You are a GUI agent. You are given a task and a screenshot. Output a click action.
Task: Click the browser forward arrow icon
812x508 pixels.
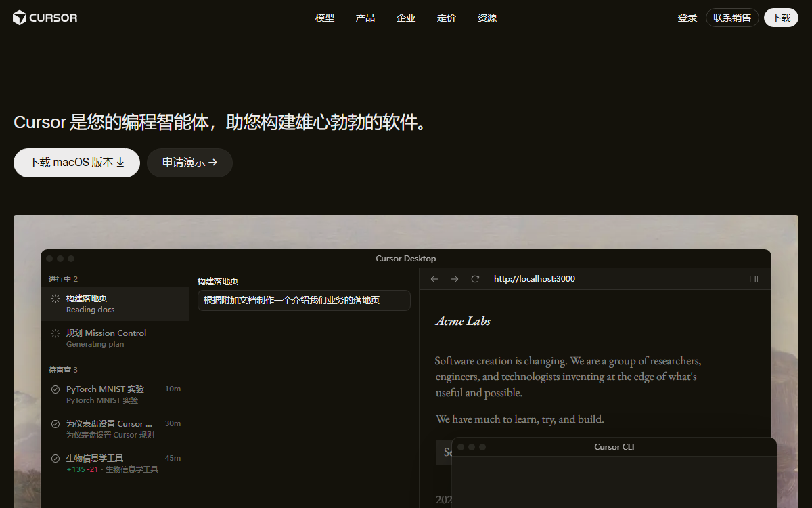(455, 279)
